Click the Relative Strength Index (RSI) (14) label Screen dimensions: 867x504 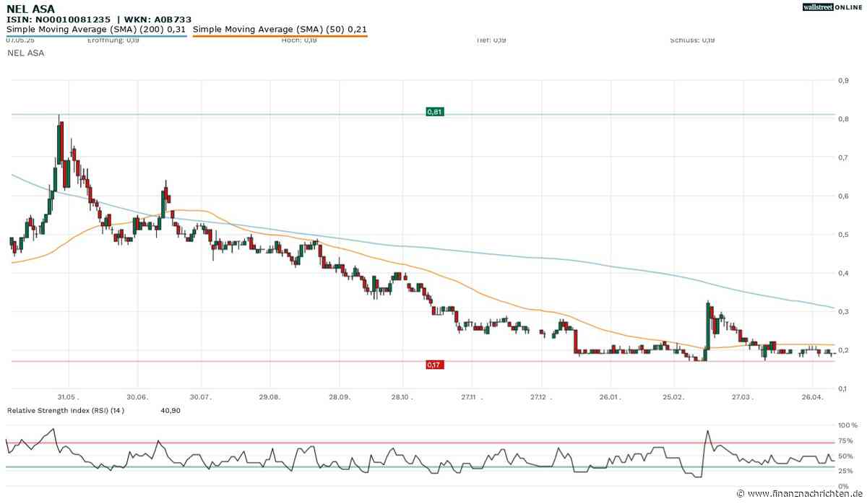click(x=66, y=411)
